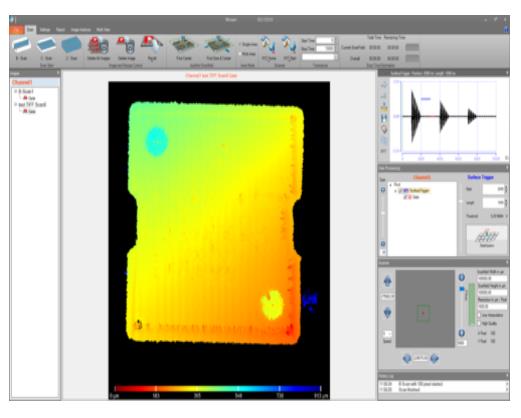Click the marker pin icon beside the waveform
Screen dimensions: 521x418
click(384, 129)
